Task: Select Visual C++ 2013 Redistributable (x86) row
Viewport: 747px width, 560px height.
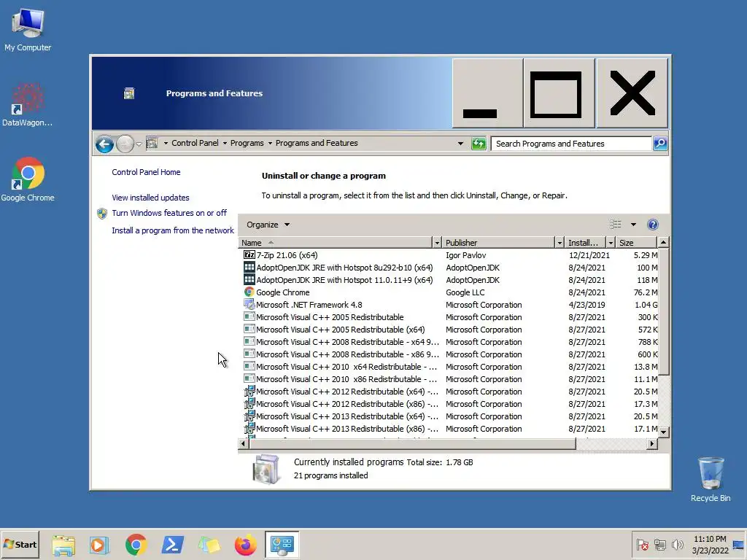Action: [x=448, y=429]
